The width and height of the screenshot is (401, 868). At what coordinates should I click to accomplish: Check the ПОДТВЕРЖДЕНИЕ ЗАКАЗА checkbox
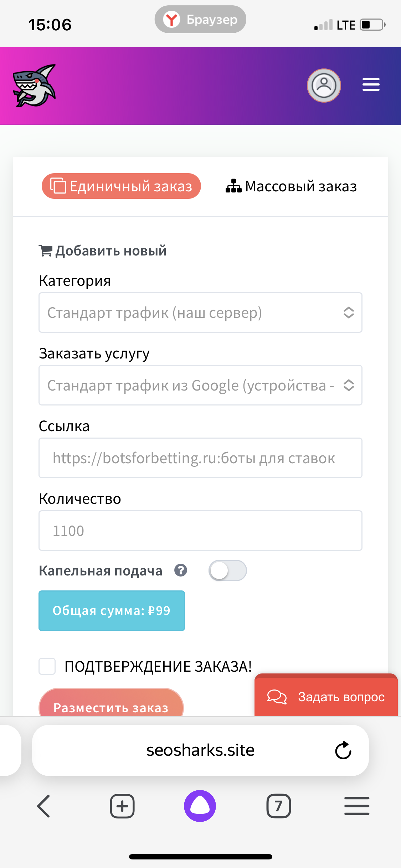coord(47,666)
